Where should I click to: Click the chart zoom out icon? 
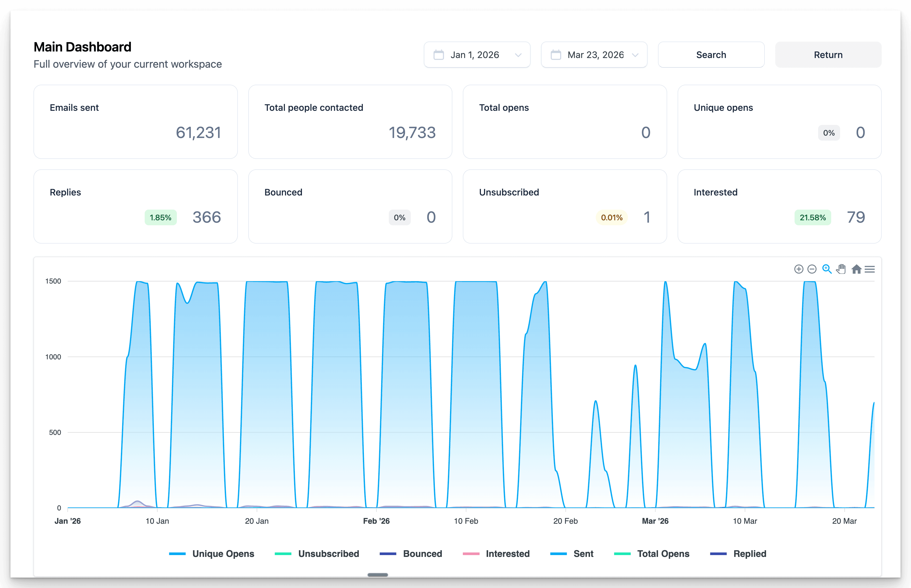pyautogui.click(x=812, y=269)
